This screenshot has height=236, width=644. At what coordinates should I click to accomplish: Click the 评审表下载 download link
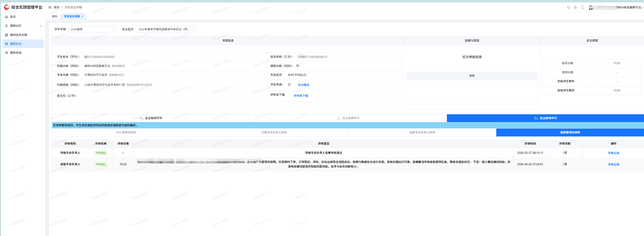(x=301, y=96)
